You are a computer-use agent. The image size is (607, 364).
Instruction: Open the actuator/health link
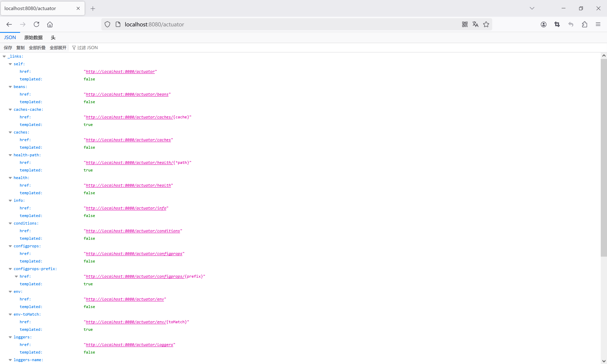(129, 185)
